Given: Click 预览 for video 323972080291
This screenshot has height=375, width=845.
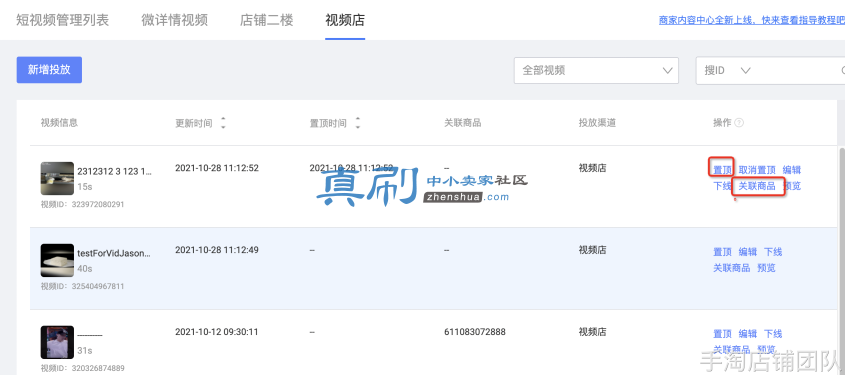Looking at the screenshot, I should coord(792,186).
